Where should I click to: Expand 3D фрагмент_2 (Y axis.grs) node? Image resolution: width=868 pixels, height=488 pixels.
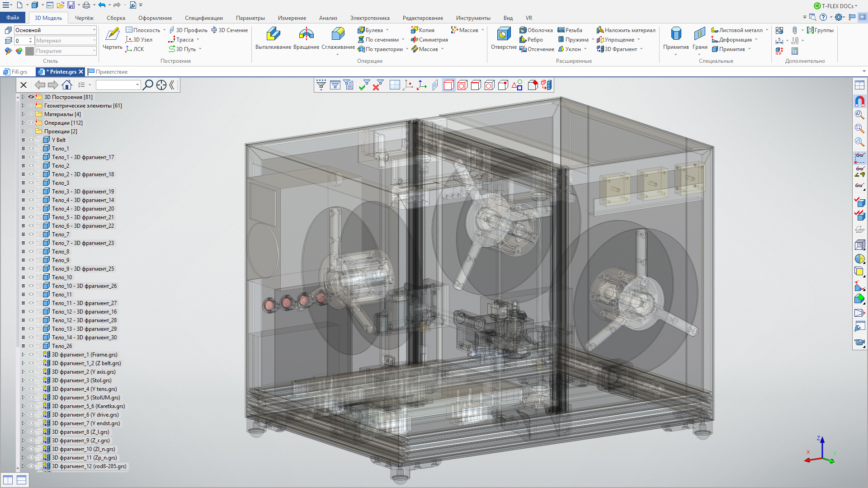(23, 372)
